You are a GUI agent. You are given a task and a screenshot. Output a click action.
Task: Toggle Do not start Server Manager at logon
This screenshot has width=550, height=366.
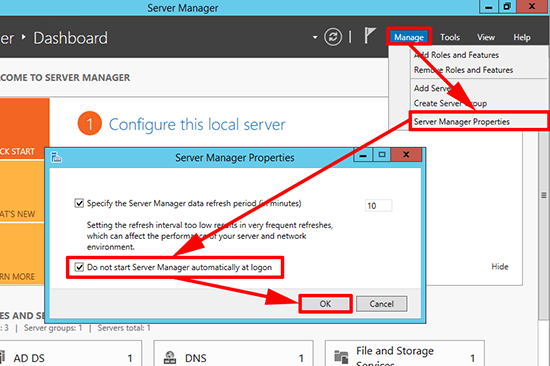(79, 267)
